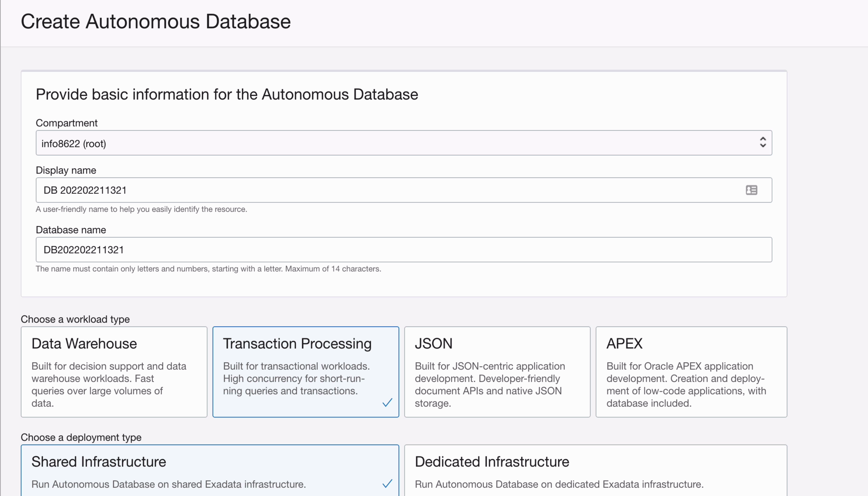Click the Shared Infrastructure checkmark
Viewport: 868px width, 496px height.
pyautogui.click(x=387, y=483)
